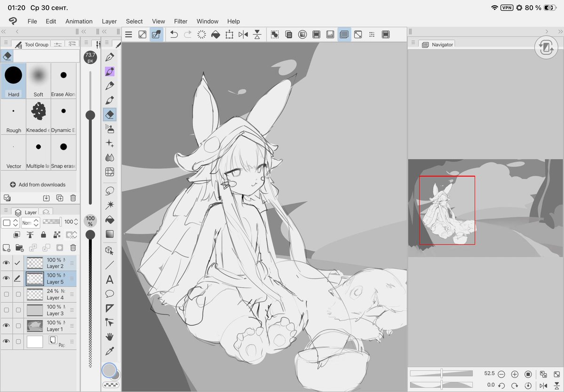Screen dimensions: 564x392
Task: Click the brush opacity slider handle
Action: click(x=90, y=235)
